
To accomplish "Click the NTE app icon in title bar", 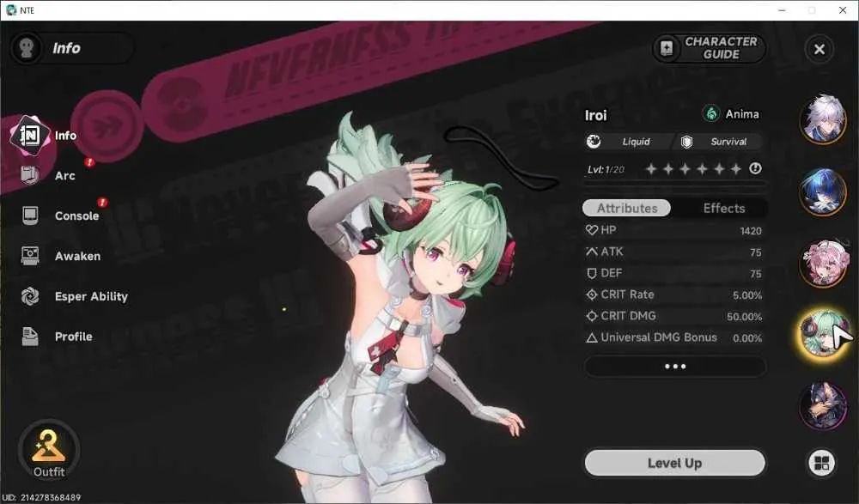I will pyautogui.click(x=11, y=9).
